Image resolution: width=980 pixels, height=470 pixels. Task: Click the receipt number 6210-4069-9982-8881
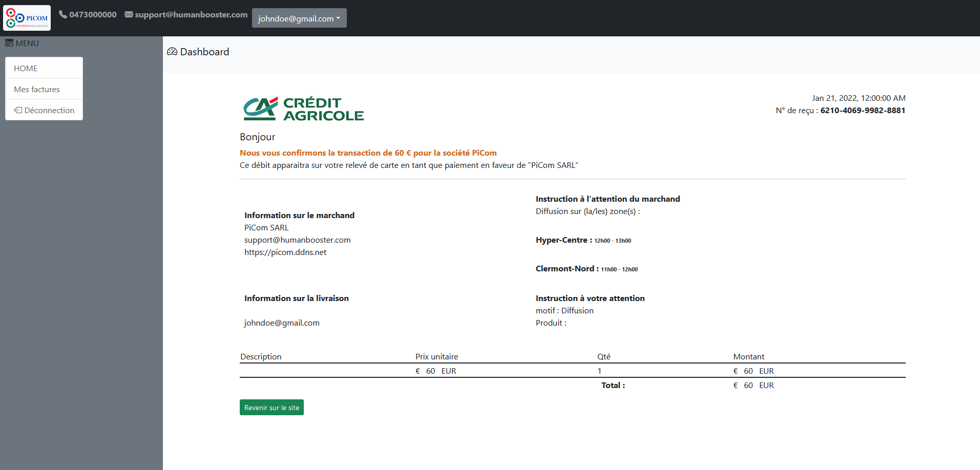tap(863, 110)
